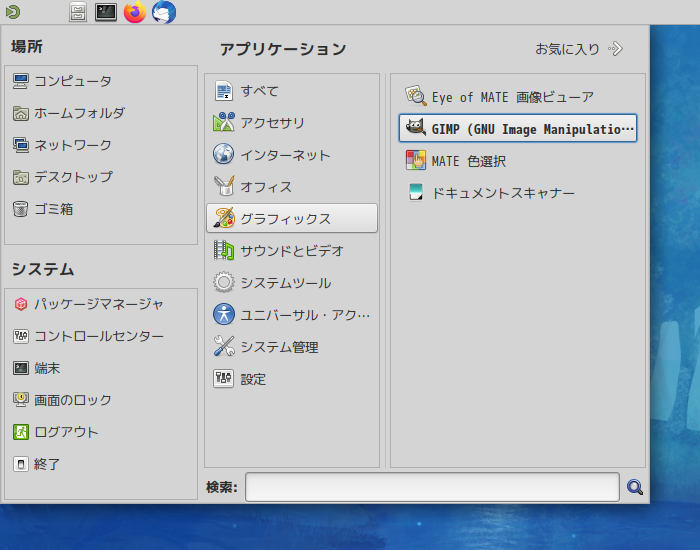
Task: Open コンピュータ from places
Action: [62, 81]
